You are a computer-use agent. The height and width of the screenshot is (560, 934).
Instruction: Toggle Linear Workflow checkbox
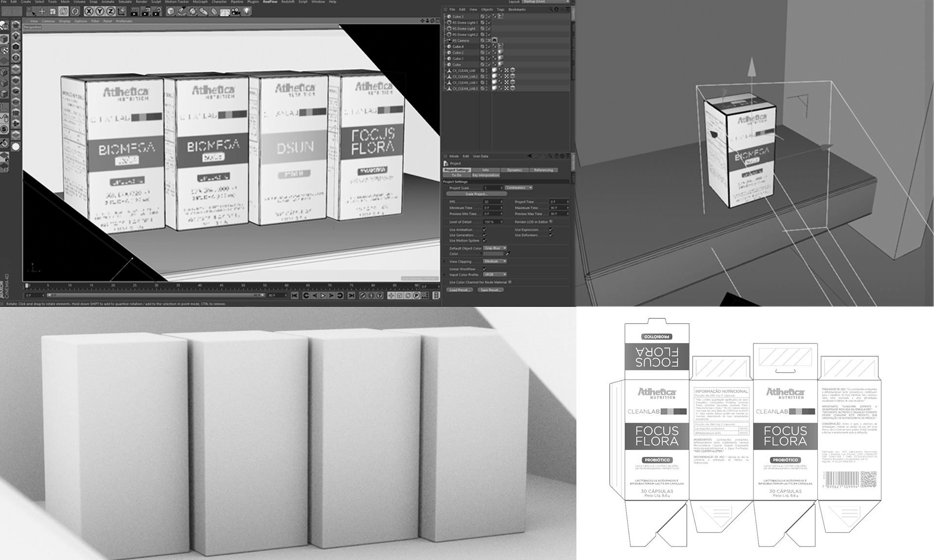pos(485,269)
